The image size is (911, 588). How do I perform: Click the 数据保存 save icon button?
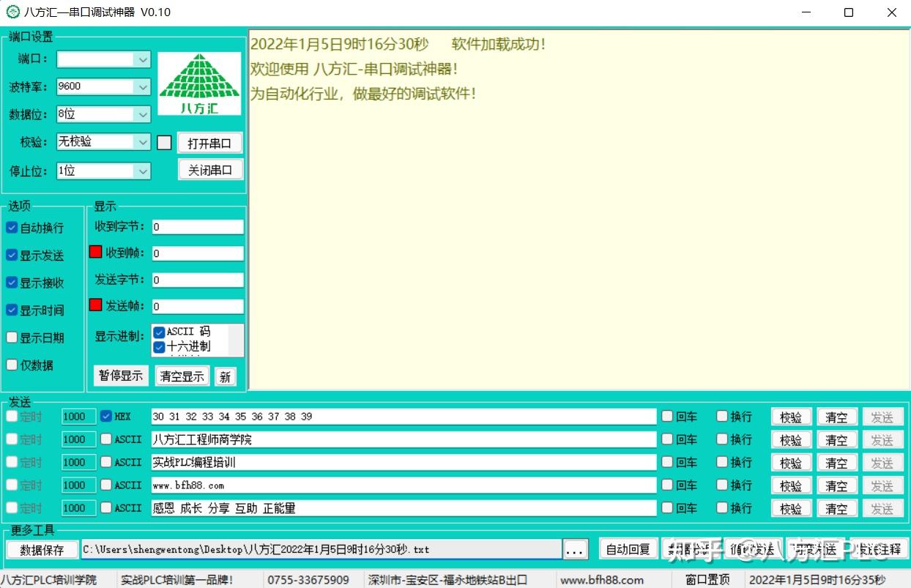(42, 548)
